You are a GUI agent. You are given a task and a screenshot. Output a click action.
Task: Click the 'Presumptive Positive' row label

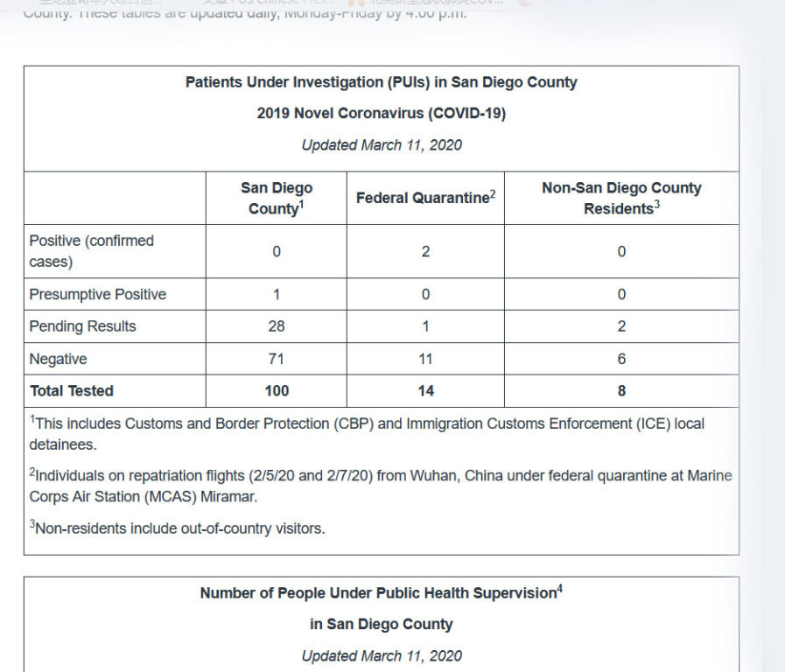coord(98,294)
